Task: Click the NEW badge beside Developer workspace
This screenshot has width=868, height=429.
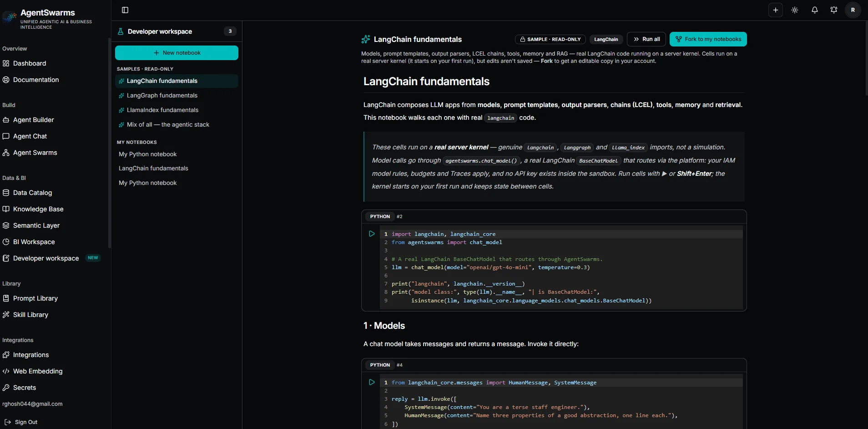Action: 93,258
